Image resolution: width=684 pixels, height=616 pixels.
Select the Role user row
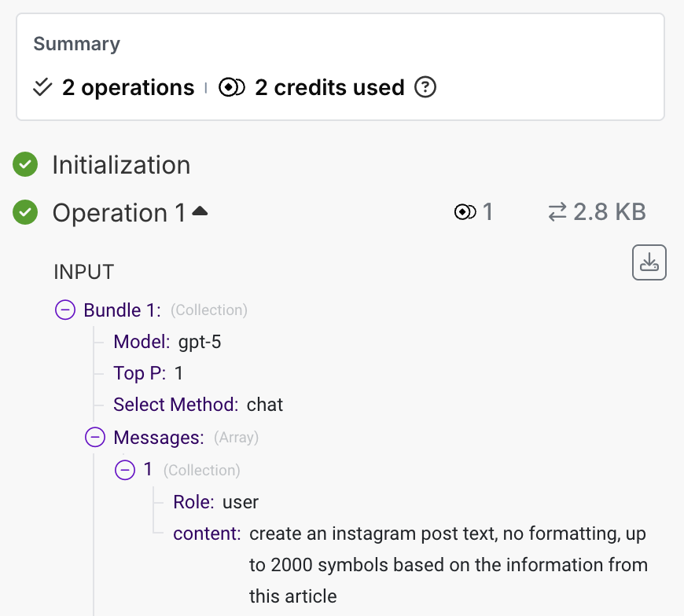pyautogui.click(x=215, y=502)
